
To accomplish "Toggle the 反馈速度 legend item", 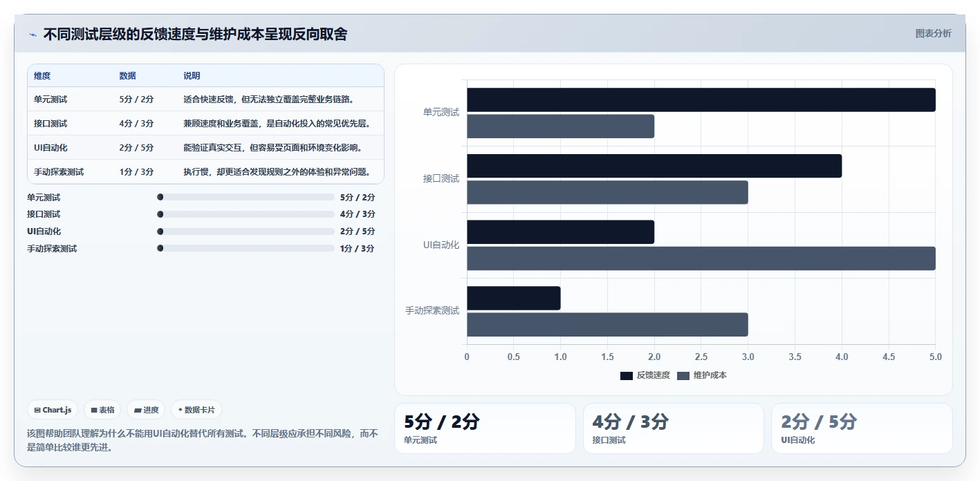I will (645, 375).
